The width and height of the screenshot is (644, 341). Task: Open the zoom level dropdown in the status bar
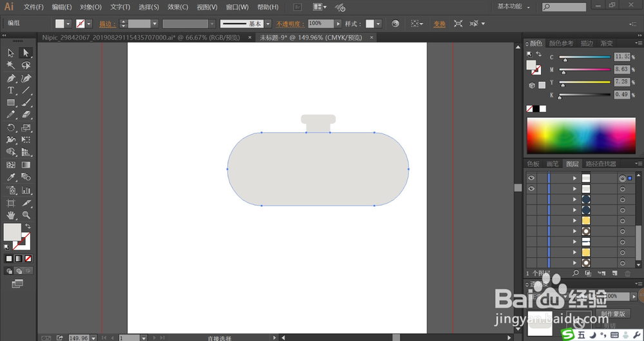[93, 338]
